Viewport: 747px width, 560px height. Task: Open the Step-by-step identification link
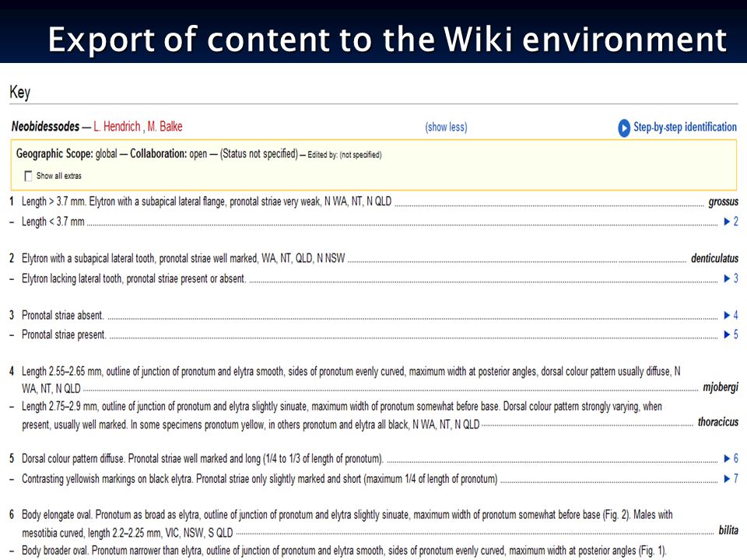pos(685,127)
